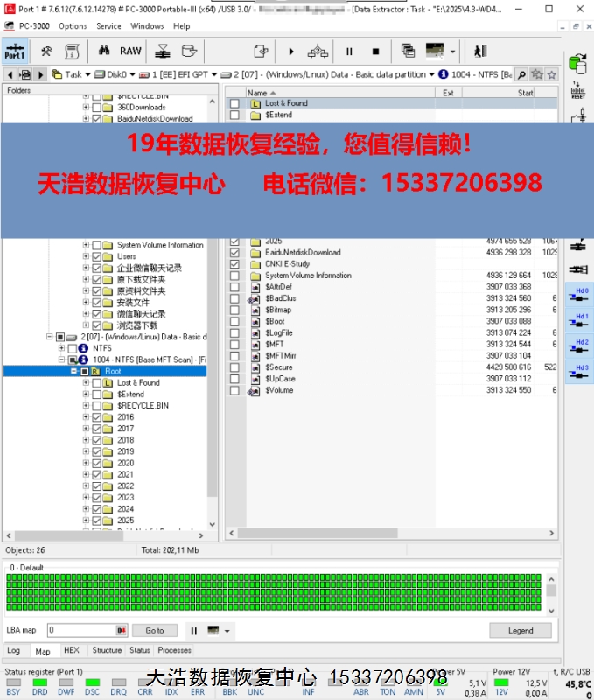Switch to the HEX tab
594x700 pixels.
point(72,650)
